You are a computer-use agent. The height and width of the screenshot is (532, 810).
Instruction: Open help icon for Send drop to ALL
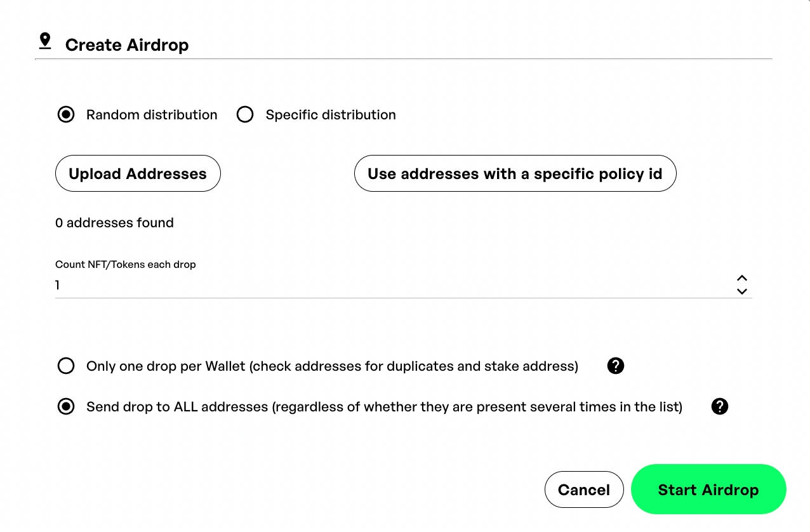click(719, 407)
